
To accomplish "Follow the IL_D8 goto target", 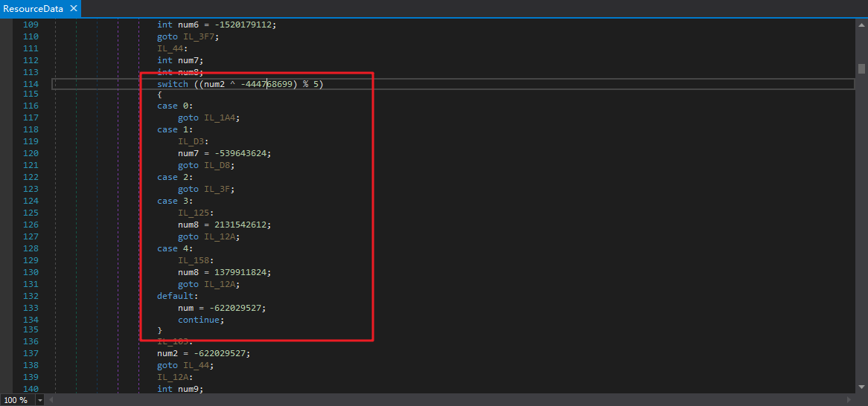I will click(x=217, y=165).
